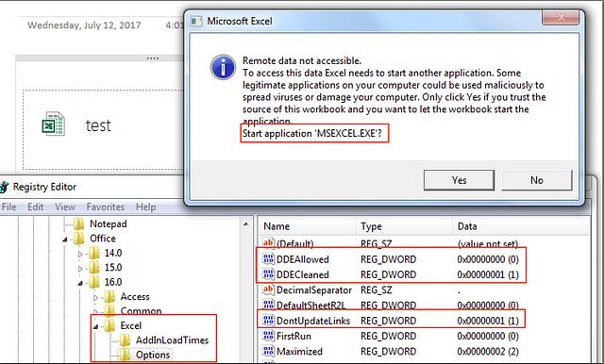Open the Edit menu in Registry Editor
604x364 pixels.
click(36, 207)
